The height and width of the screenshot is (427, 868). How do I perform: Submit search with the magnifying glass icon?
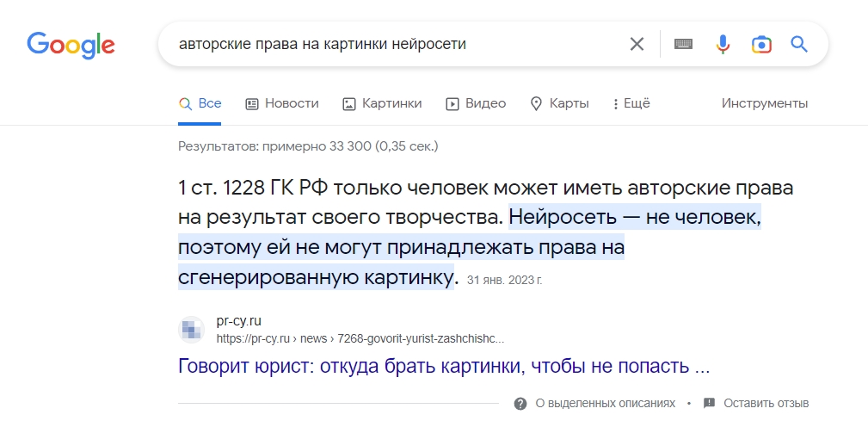tap(799, 44)
